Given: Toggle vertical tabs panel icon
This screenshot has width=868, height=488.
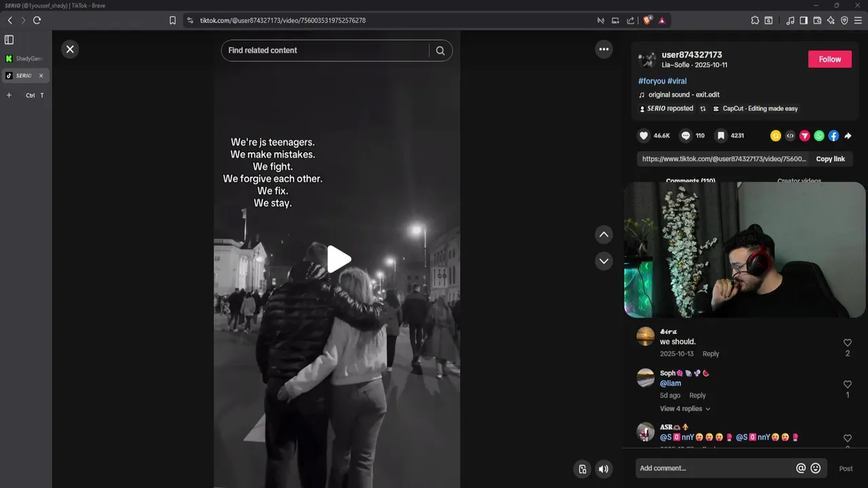Looking at the screenshot, I should pyautogui.click(x=9, y=40).
